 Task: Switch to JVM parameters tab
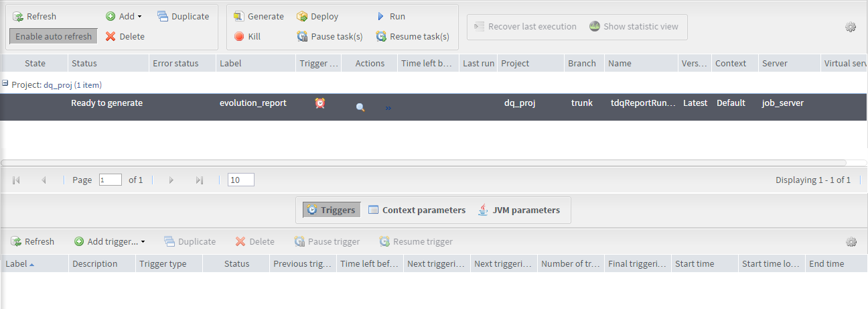[519, 210]
